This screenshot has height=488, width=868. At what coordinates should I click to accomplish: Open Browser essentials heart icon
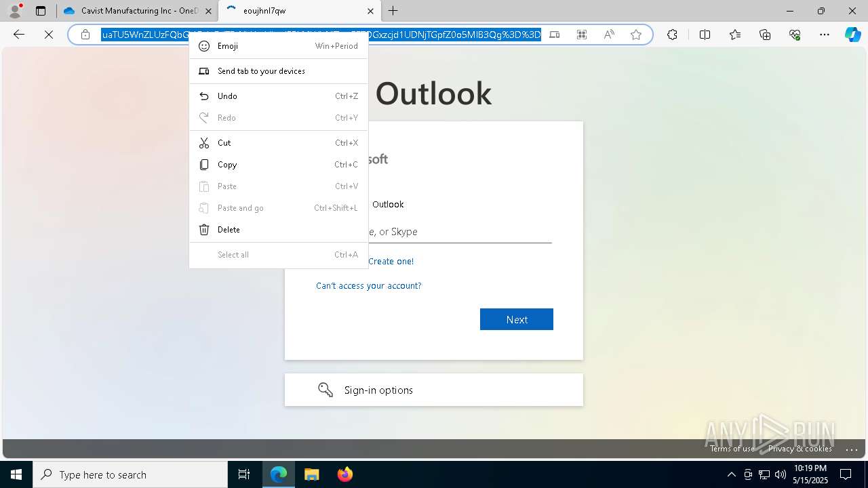click(795, 35)
